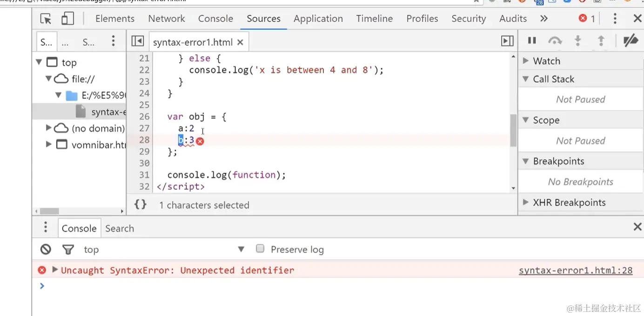Click the console.log(function) code line
This screenshot has width=644, height=316.
(227, 175)
